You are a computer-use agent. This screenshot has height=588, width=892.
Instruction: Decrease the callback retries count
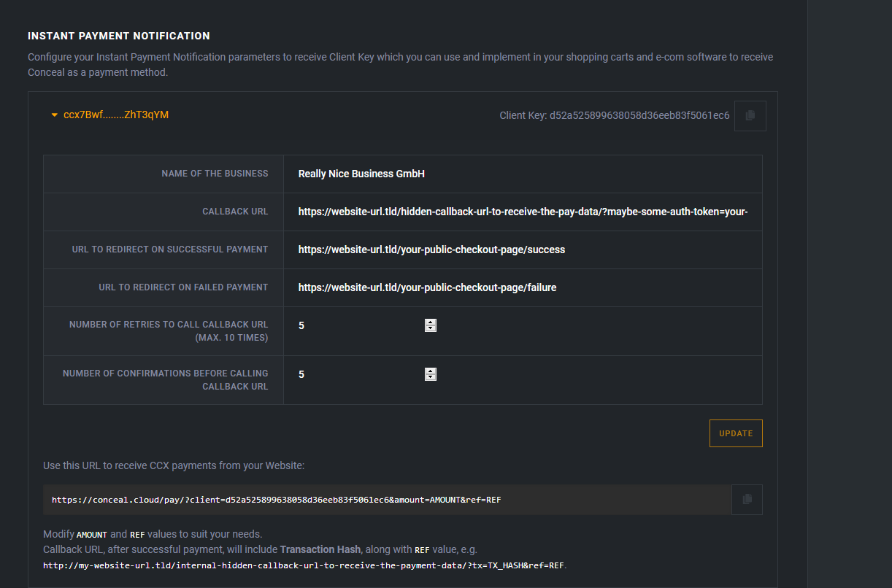pyautogui.click(x=431, y=329)
